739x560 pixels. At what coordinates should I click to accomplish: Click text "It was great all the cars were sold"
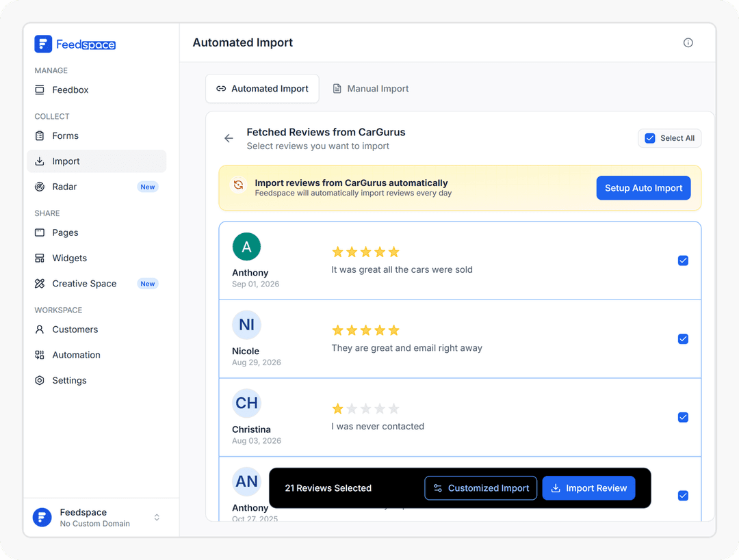402,270
